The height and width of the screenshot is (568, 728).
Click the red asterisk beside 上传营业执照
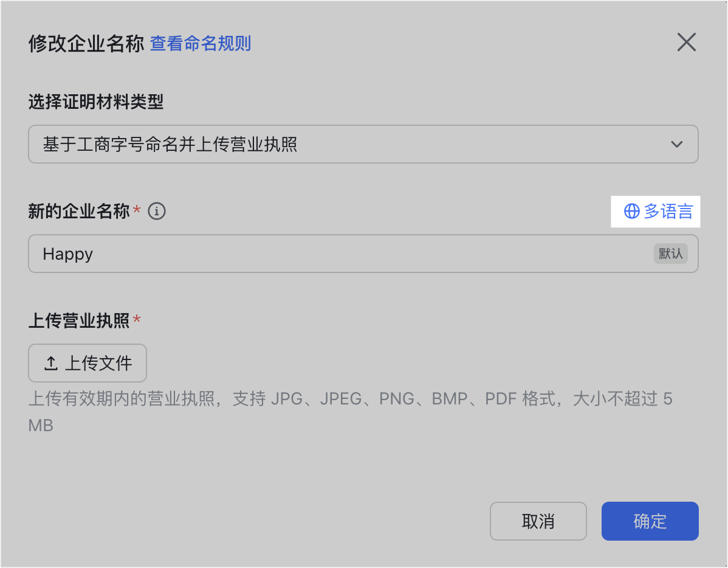point(137,319)
